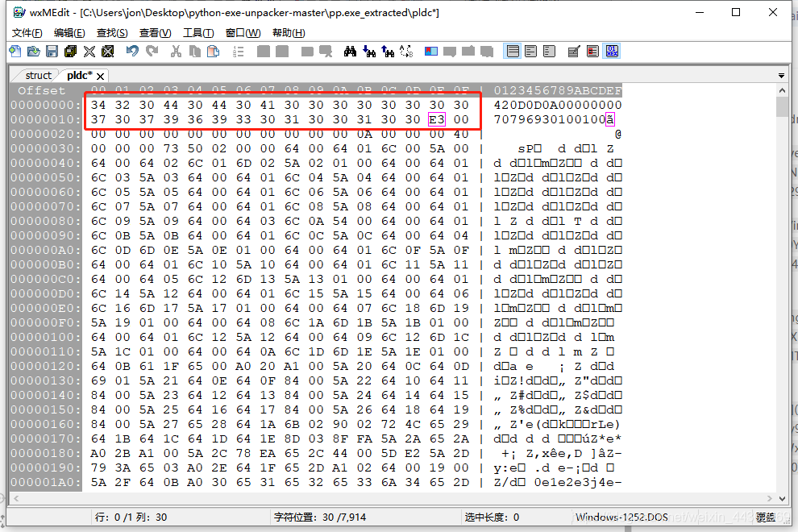Open the 查看(V) menu
Image resolution: width=798 pixels, height=532 pixels.
(x=156, y=32)
